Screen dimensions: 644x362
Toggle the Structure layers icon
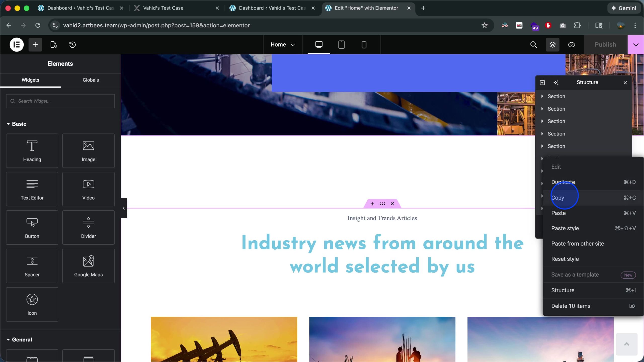click(552, 45)
